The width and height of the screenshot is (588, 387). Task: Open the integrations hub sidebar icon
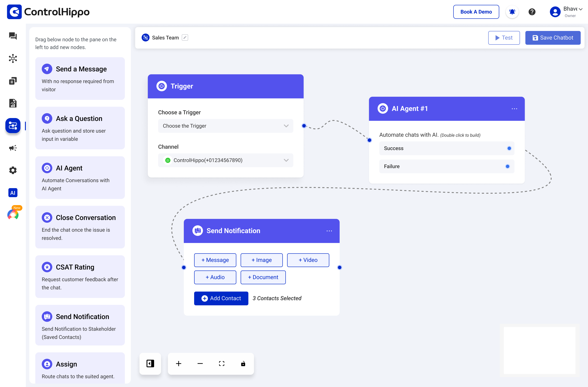tap(13, 58)
